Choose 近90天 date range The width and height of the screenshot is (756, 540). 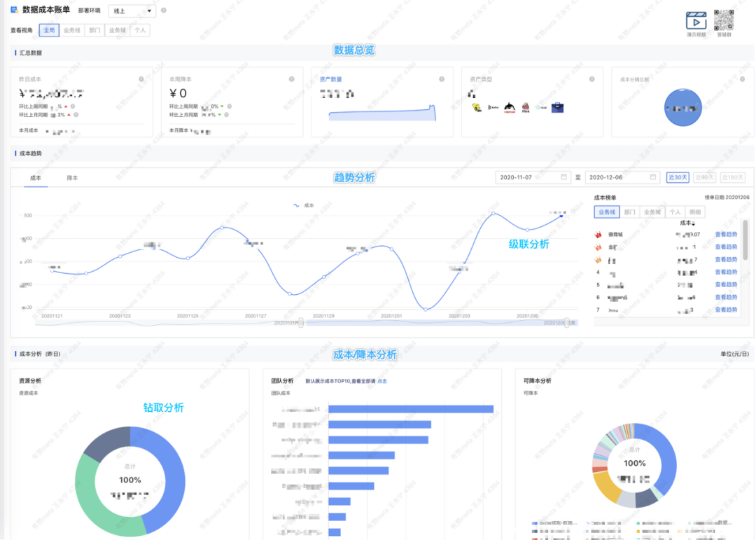[704, 178]
